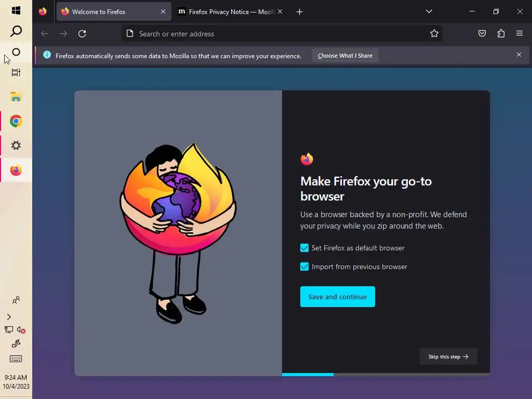
Task: Expand hidden system tray icons chevron
Action: [9, 317]
